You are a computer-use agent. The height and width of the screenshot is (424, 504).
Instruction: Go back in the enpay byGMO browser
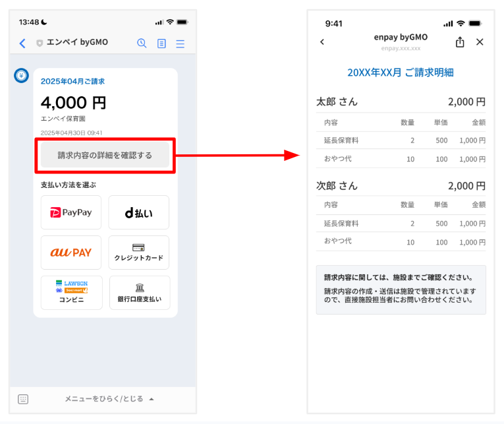(x=322, y=42)
